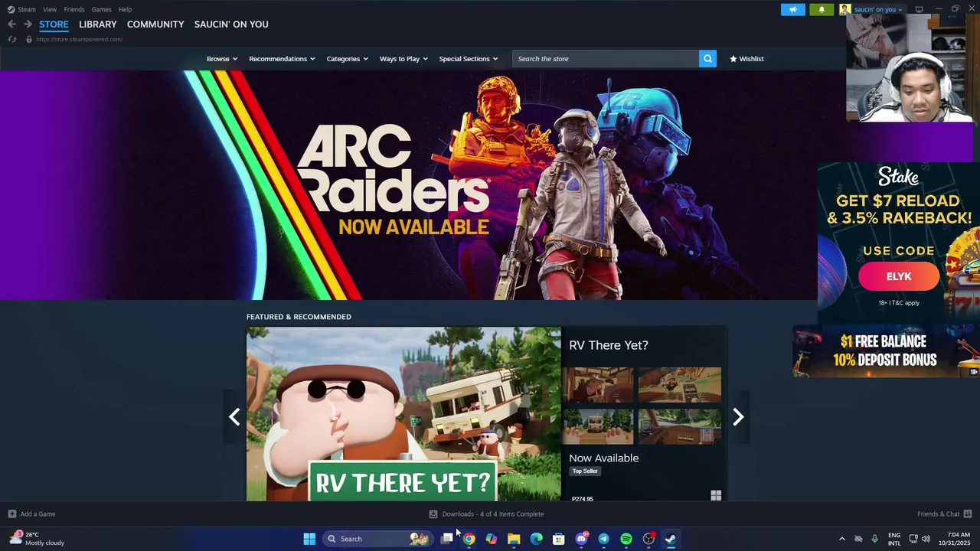Screen dimensions: 980x551
Task: Click the Windows platform icon on RV There Yet card
Action: click(716, 496)
